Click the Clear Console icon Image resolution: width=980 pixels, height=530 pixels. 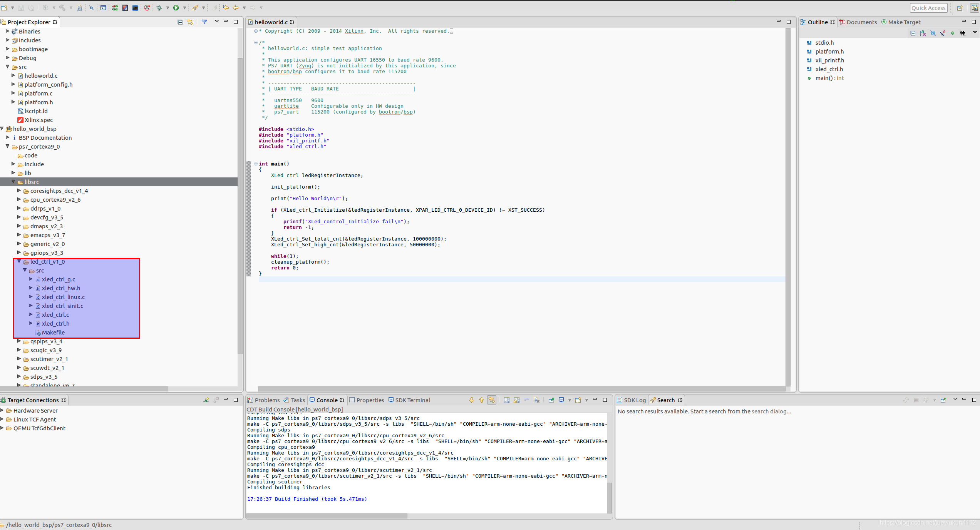536,400
